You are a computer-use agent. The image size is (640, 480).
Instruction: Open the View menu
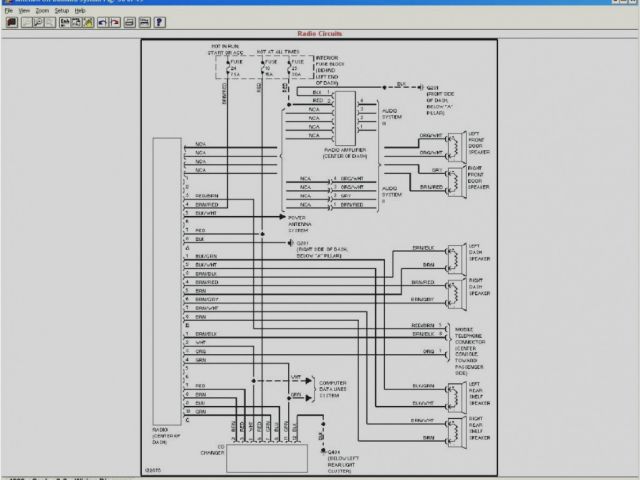click(x=24, y=11)
